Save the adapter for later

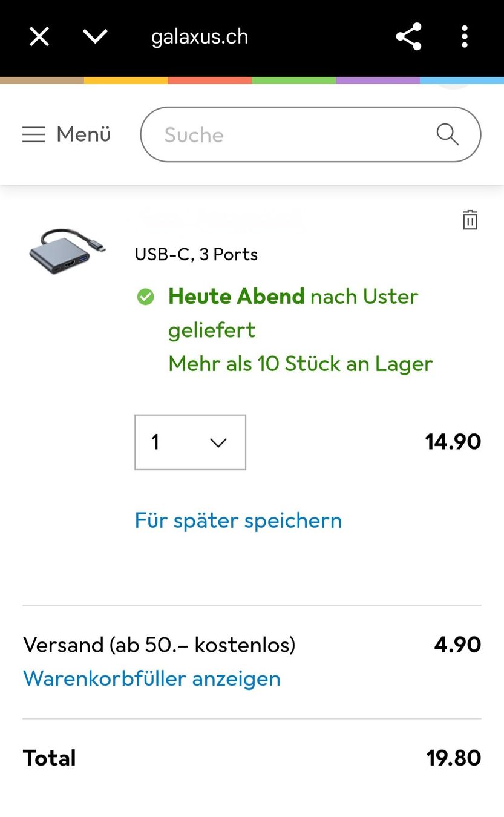238,520
